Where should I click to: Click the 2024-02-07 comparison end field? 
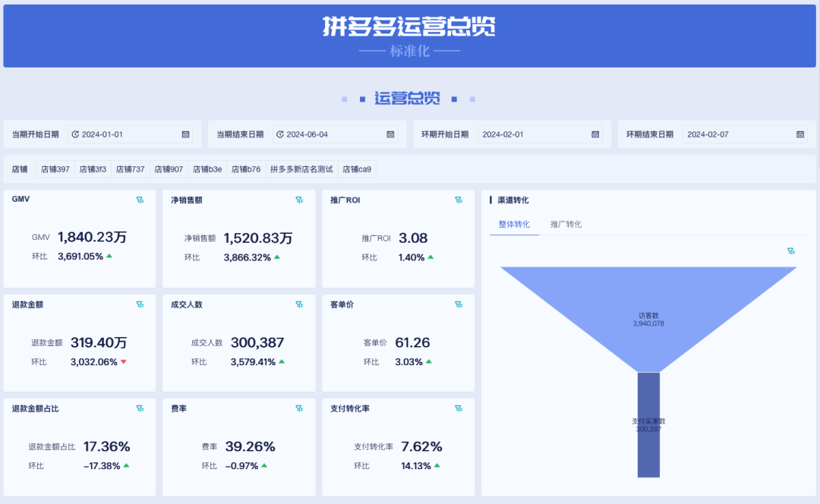746,134
